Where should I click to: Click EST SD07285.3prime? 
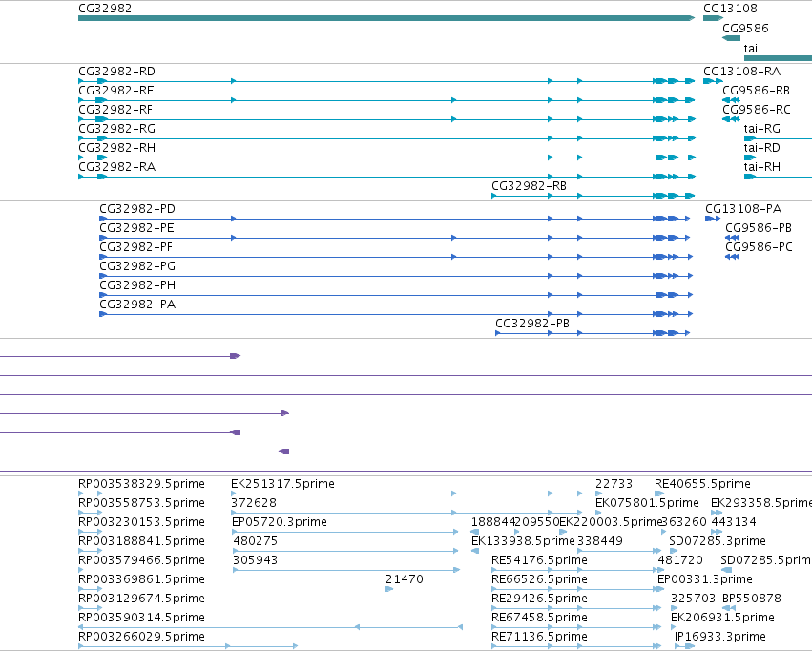pyautogui.click(x=672, y=551)
